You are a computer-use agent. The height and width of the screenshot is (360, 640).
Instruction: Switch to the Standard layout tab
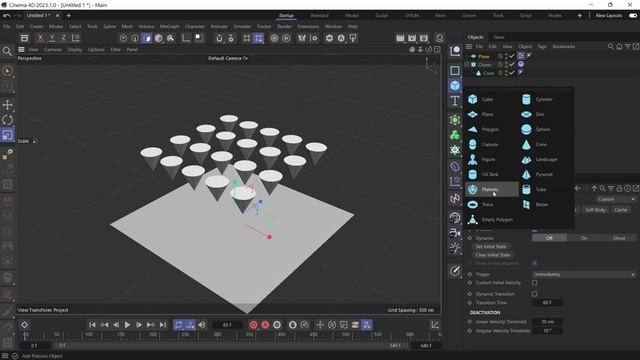(319, 16)
